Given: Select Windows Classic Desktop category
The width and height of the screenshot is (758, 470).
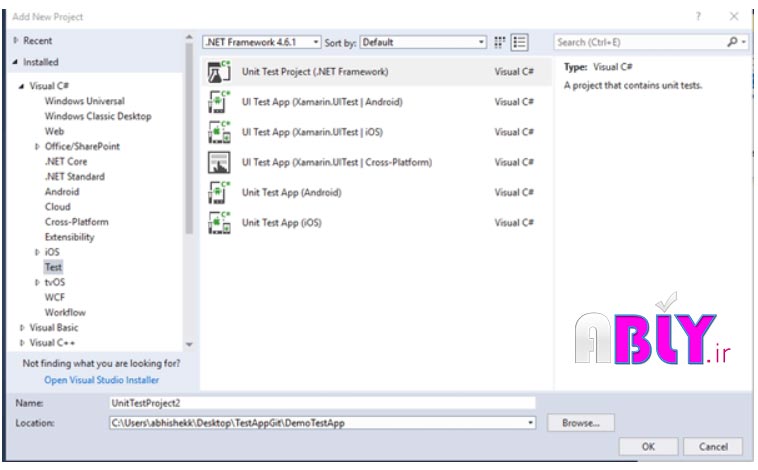Looking at the screenshot, I should click(98, 116).
